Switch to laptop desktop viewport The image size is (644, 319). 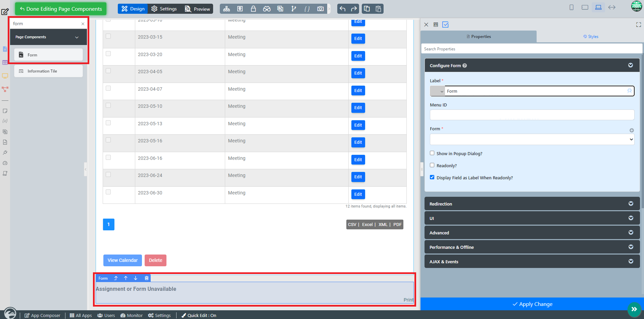coord(598,7)
